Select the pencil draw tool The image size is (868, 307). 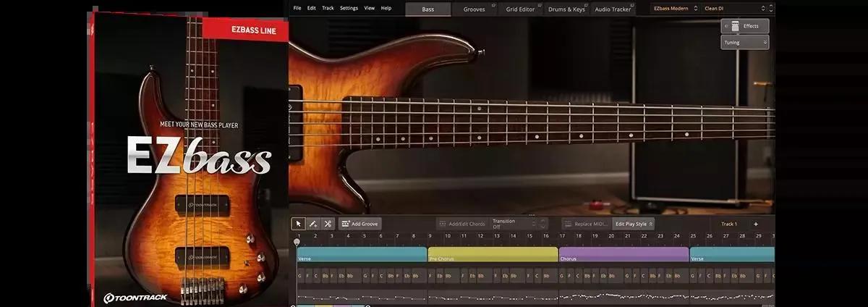(x=313, y=224)
